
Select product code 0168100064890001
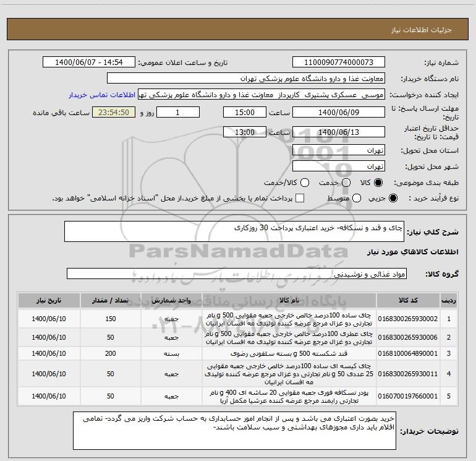[x=408, y=353]
